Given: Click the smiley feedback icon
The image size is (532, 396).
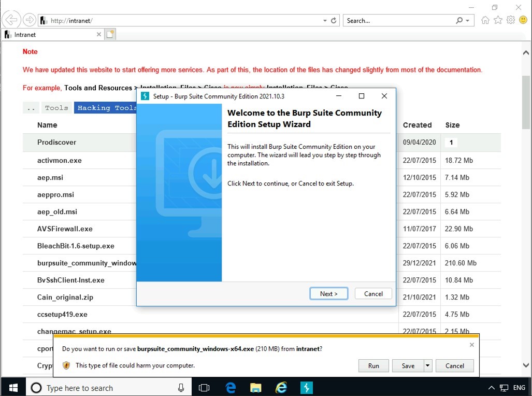Looking at the screenshot, I should click(523, 20).
